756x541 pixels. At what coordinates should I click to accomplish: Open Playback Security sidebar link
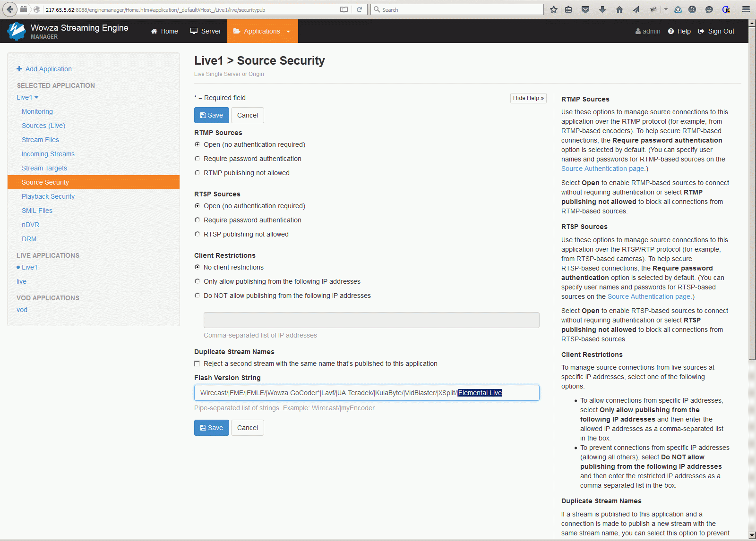(x=48, y=196)
